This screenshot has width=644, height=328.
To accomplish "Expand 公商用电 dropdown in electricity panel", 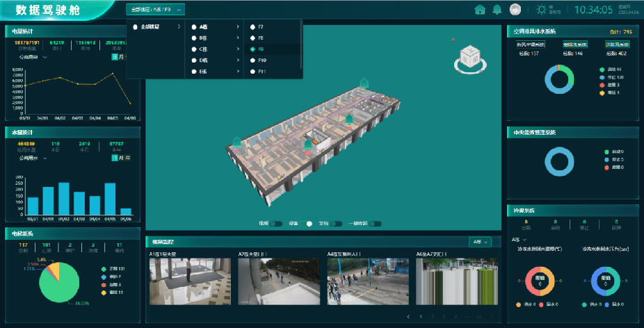I will pyautogui.click(x=33, y=58).
